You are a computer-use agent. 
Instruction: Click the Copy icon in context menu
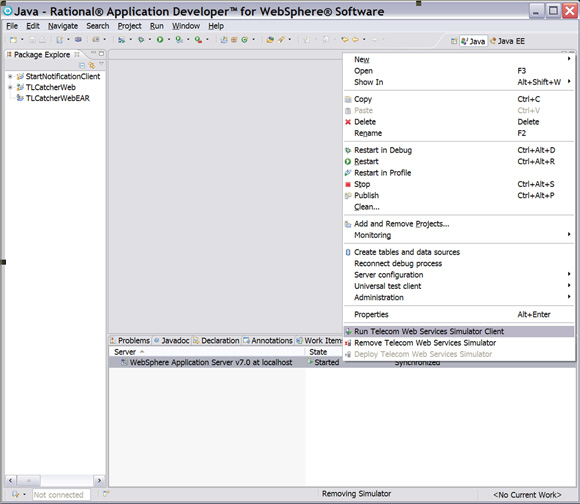348,99
